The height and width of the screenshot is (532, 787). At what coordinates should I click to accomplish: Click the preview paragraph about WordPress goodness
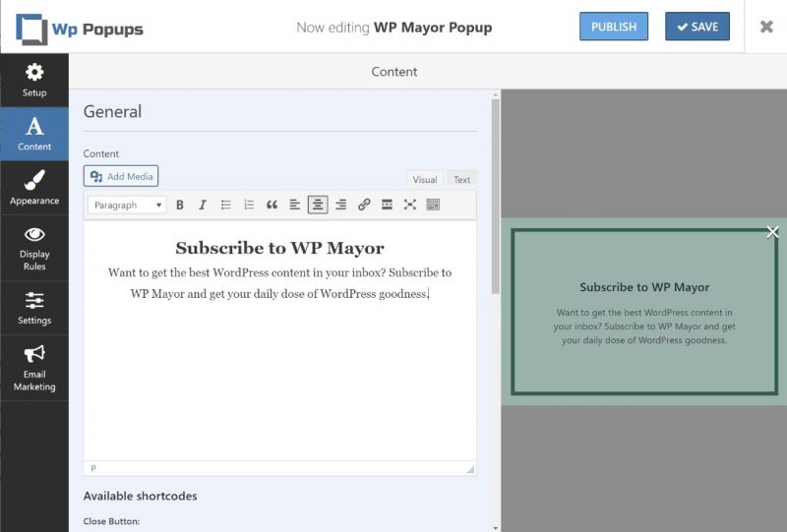tap(644, 326)
